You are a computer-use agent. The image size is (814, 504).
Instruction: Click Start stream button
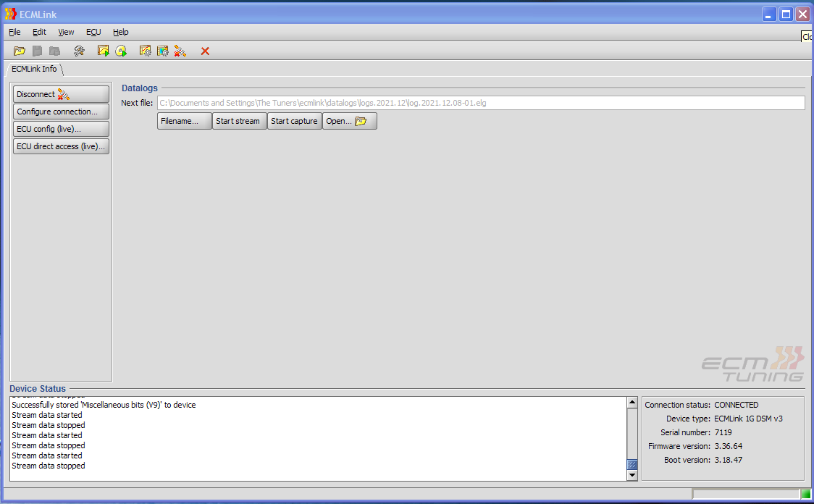coord(239,121)
